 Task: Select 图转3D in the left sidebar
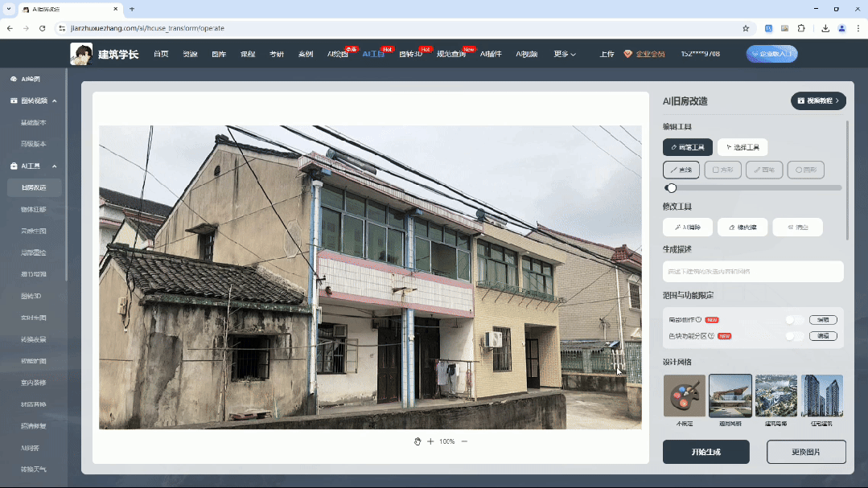coord(31,296)
